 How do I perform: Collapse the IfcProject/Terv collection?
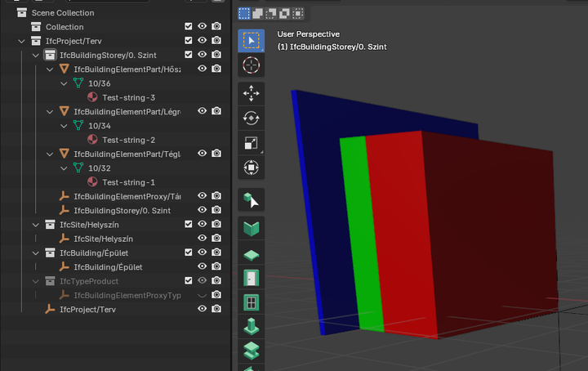(21, 41)
